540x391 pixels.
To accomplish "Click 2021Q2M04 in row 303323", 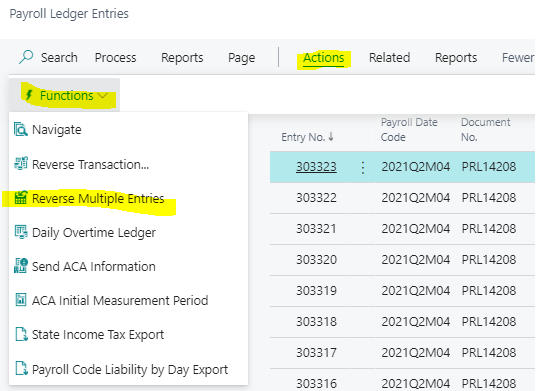I will (415, 167).
